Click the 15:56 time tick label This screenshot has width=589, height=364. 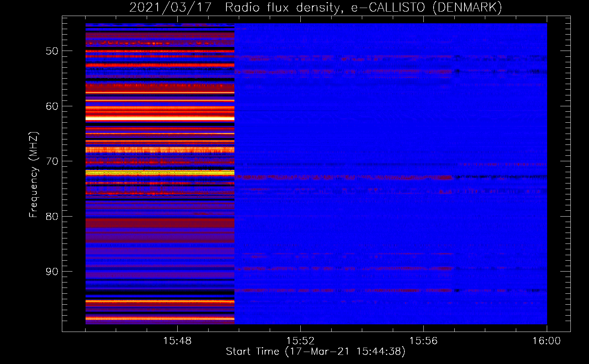pos(423,341)
